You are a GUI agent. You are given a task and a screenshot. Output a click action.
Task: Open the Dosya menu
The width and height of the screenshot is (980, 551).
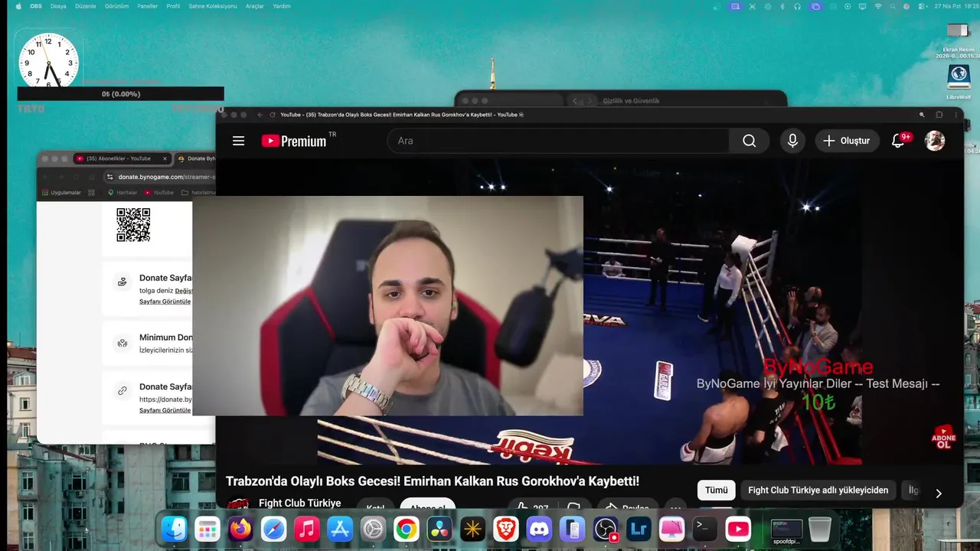(x=58, y=6)
